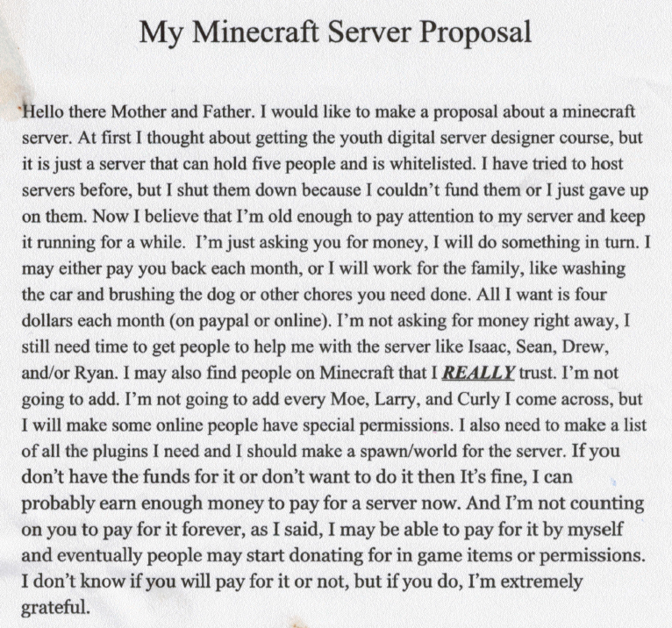Click the title 'My Minecraft Server Proposal'
The height and width of the screenshot is (628, 672).
[x=336, y=33]
